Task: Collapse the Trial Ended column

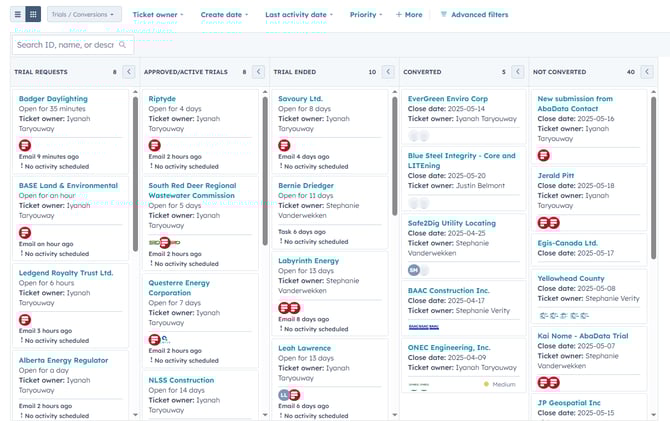Action: 388,72
